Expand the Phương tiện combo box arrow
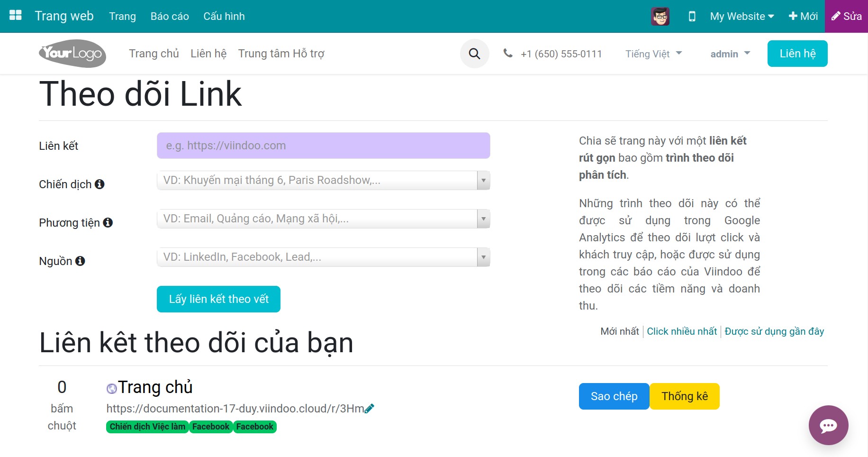This screenshot has height=457, width=868. click(483, 219)
